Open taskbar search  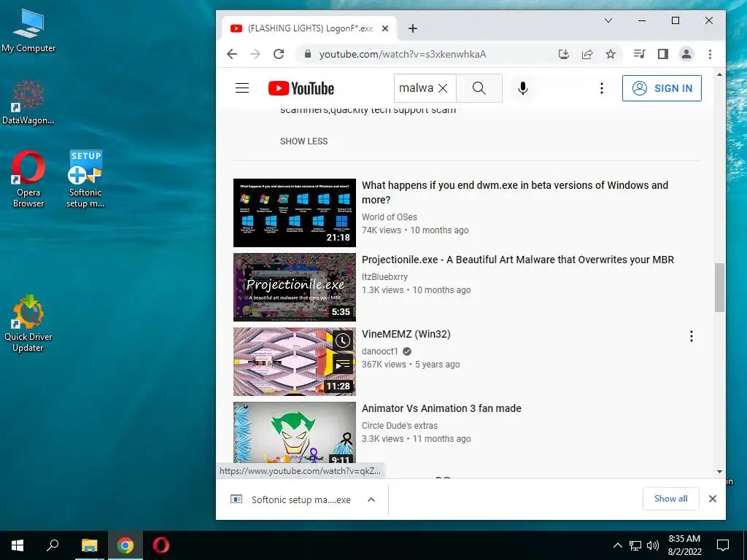pyautogui.click(x=53, y=545)
